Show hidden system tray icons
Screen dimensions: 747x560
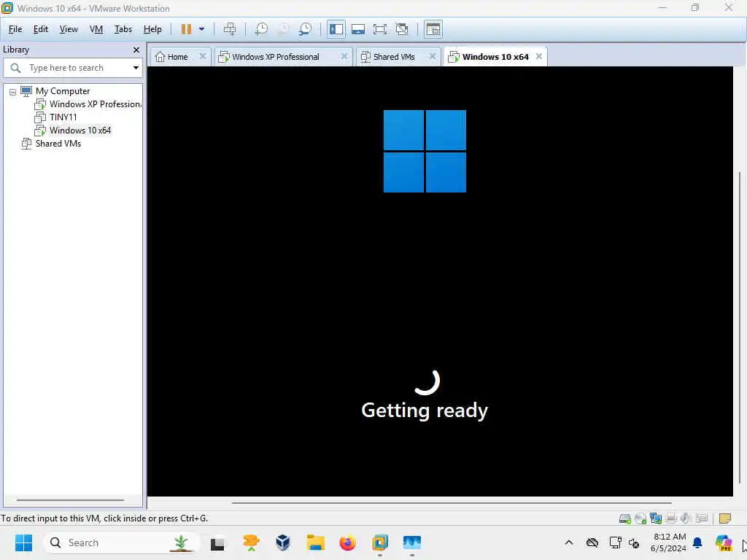[x=569, y=542]
